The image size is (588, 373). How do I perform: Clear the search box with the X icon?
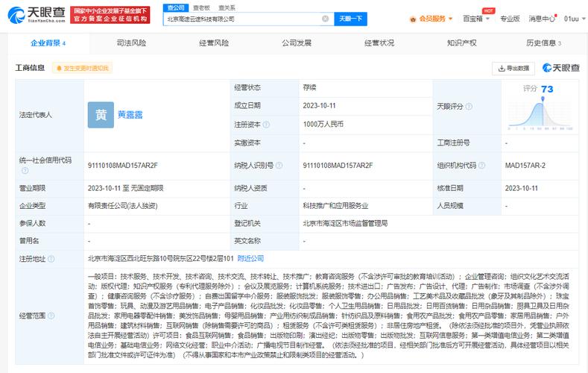tap(325, 19)
